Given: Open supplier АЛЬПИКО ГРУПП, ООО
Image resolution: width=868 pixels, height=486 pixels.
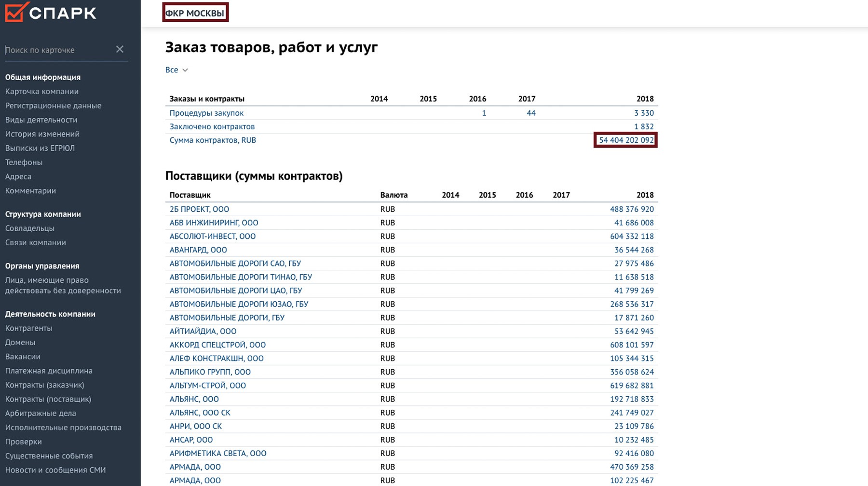Looking at the screenshot, I should tap(210, 372).
